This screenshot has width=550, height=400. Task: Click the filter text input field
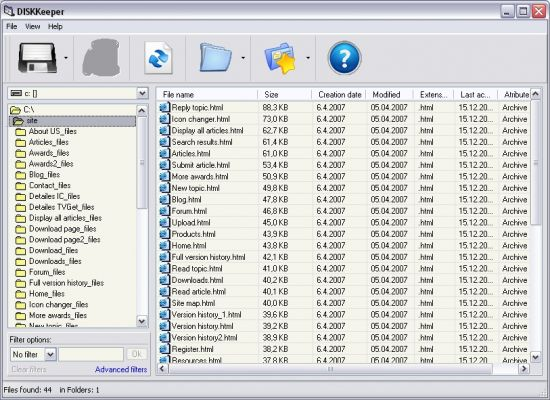[91, 354]
